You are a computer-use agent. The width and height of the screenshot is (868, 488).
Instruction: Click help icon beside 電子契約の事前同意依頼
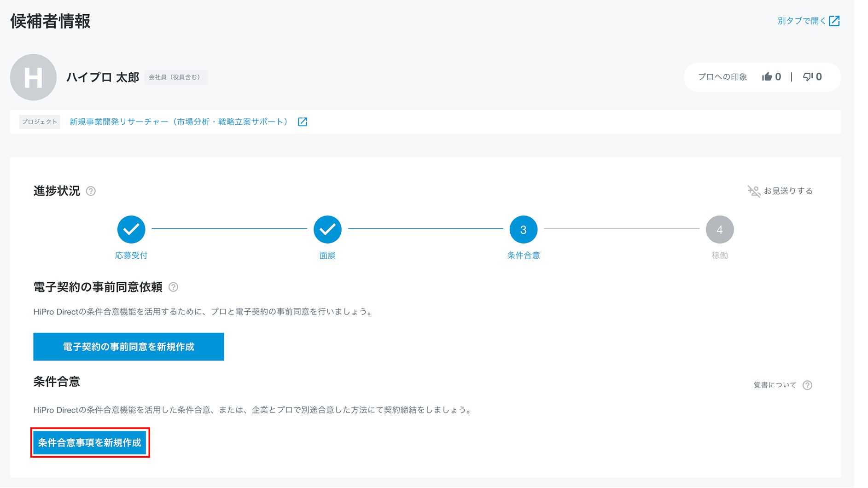pyautogui.click(x=173, y=287)
